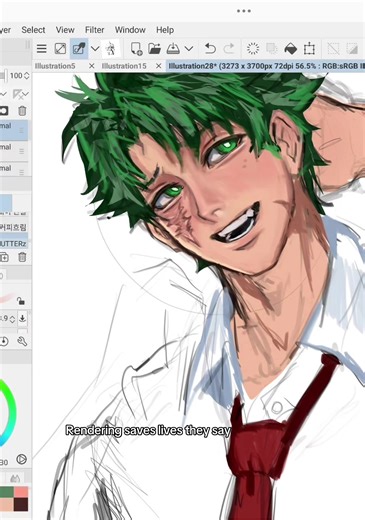This screenshot has height=520, width=365.
Task: Open the Window menu
Action: 130,30
